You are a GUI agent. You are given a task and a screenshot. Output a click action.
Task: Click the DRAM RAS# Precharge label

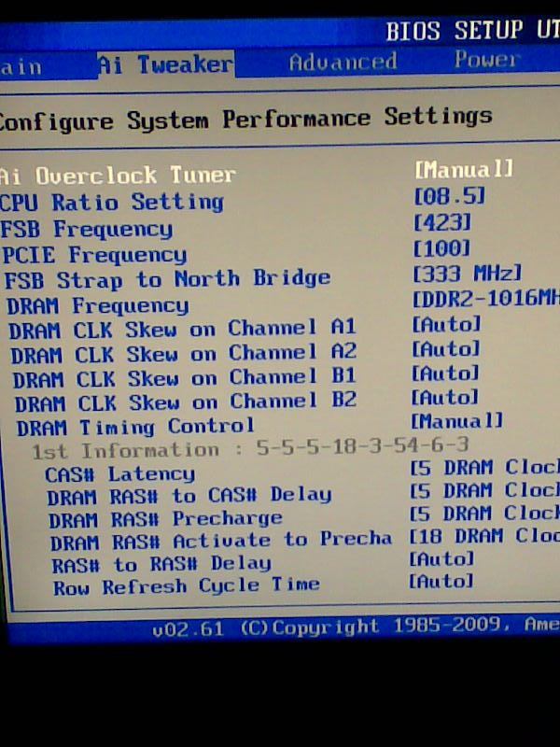[x=166, y=519]
